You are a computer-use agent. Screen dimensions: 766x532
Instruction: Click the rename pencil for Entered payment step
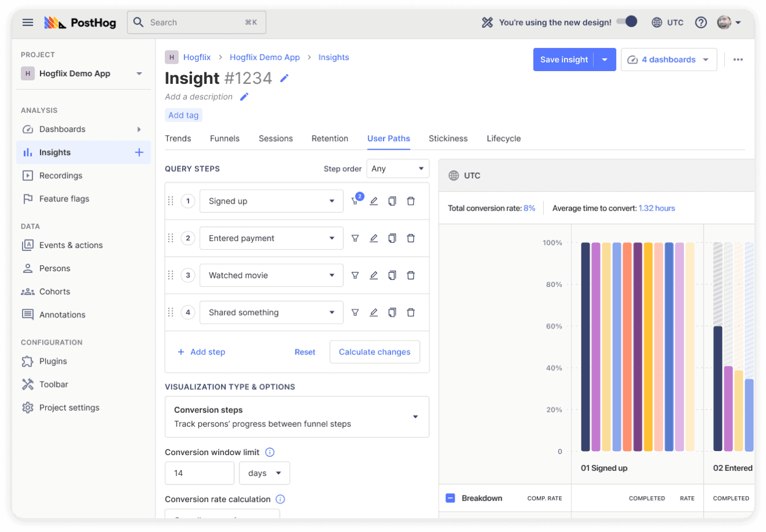tap(374, 238)
